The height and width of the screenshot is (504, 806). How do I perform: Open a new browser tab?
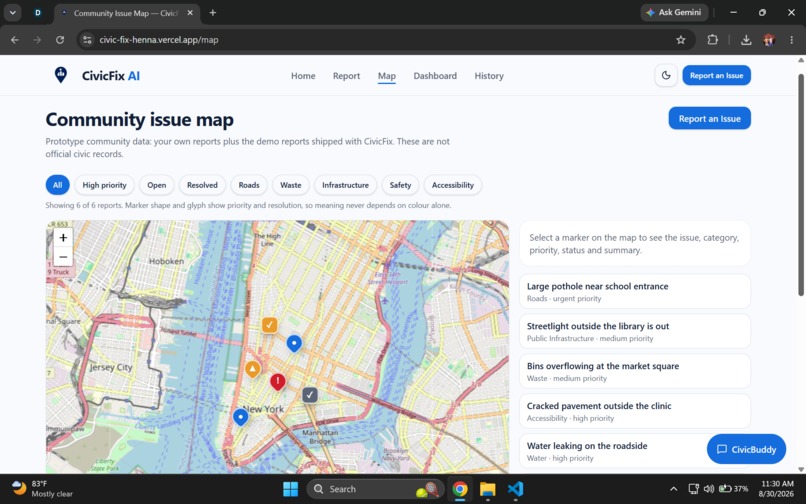(212, 13)
